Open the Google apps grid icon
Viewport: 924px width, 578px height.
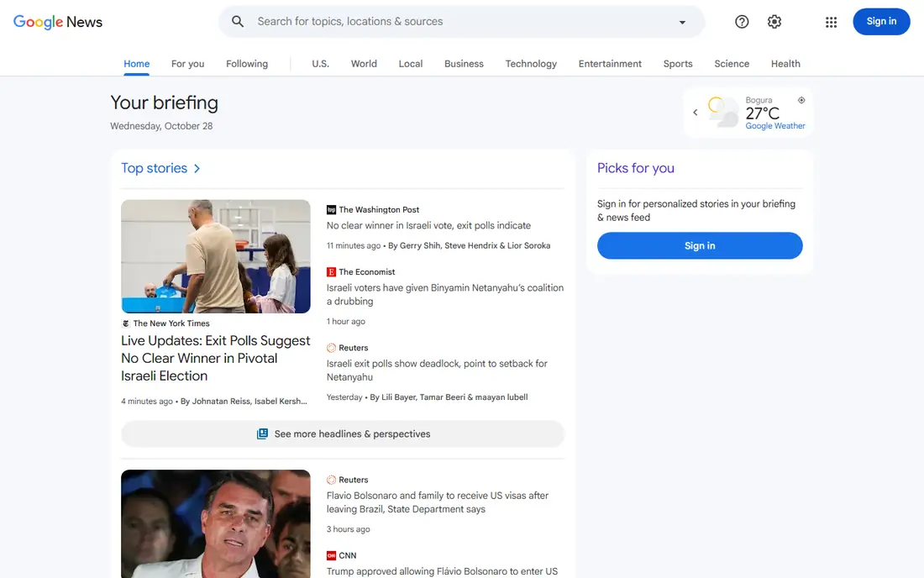click(831, 22)
